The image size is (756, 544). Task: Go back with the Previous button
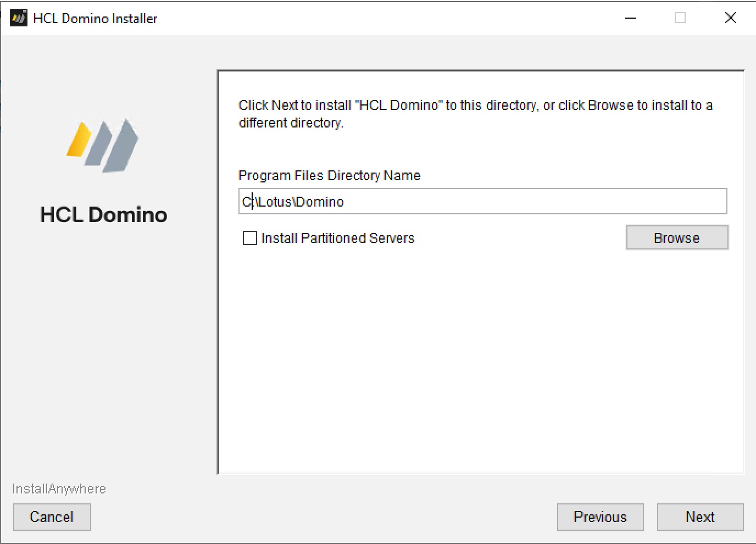click(600, 517)
